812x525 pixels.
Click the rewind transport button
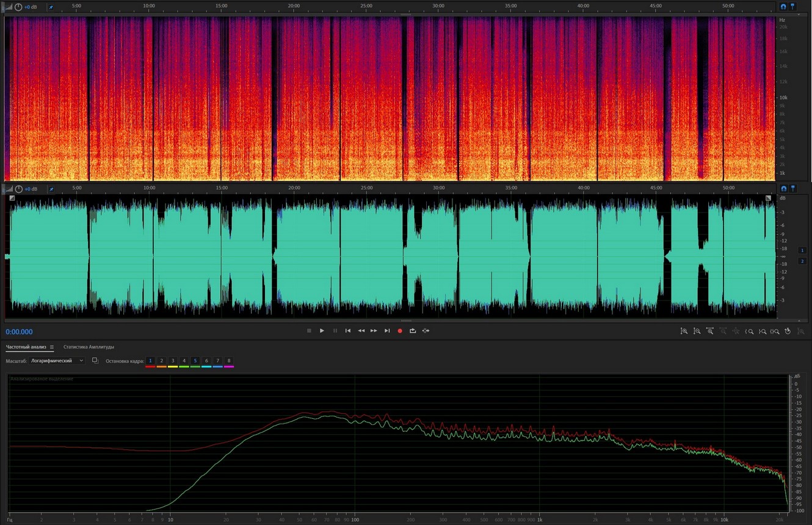[361, 331]
